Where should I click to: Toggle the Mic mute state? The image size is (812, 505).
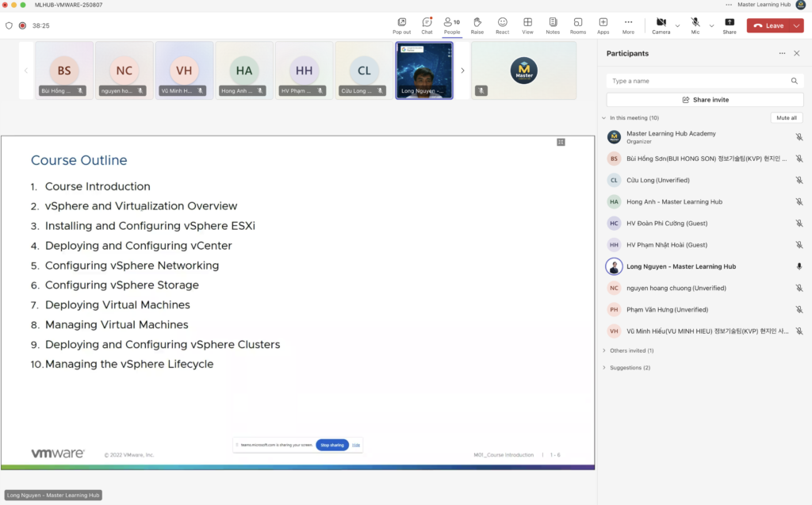(695, 25)
